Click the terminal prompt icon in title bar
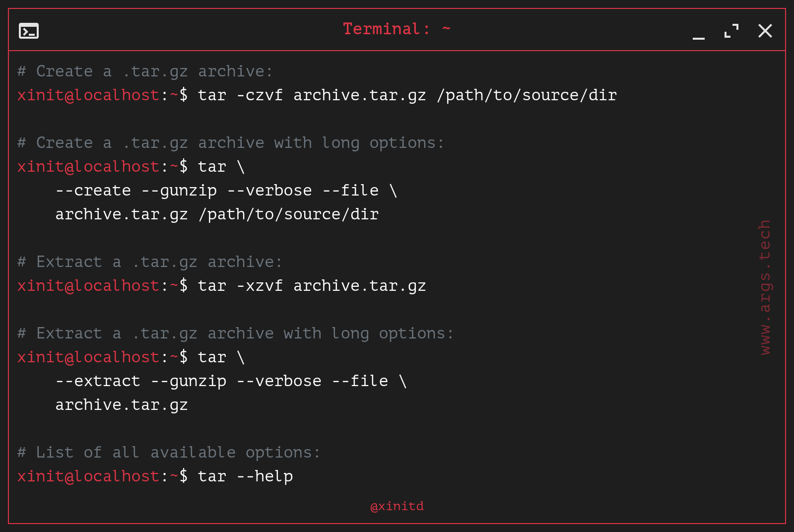This screenshot has height=532, width=794. (x=29, y=31)
